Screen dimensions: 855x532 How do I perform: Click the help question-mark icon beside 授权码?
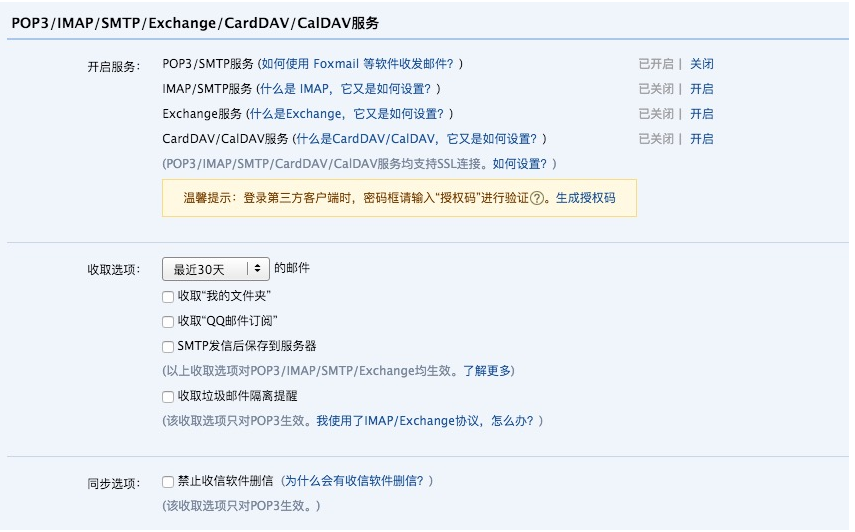(537, 199)
